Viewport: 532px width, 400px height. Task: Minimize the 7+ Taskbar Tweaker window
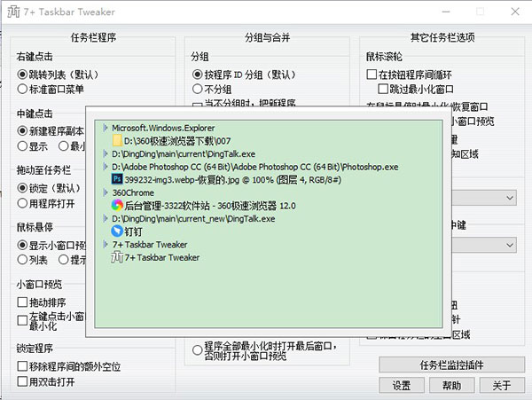pos(446,12)
